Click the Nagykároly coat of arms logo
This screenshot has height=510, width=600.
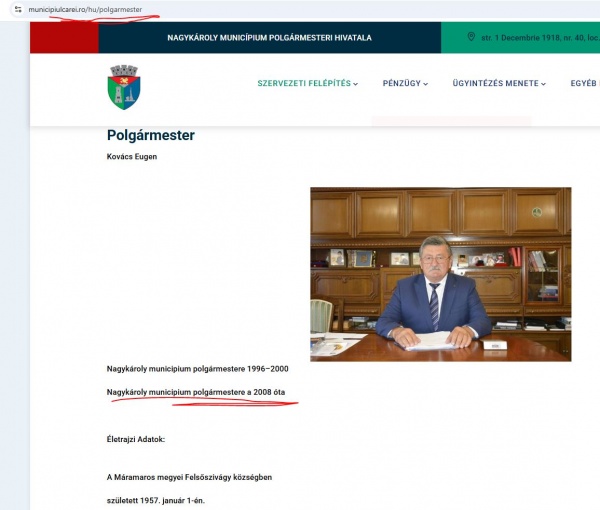(x=124, y=87)
